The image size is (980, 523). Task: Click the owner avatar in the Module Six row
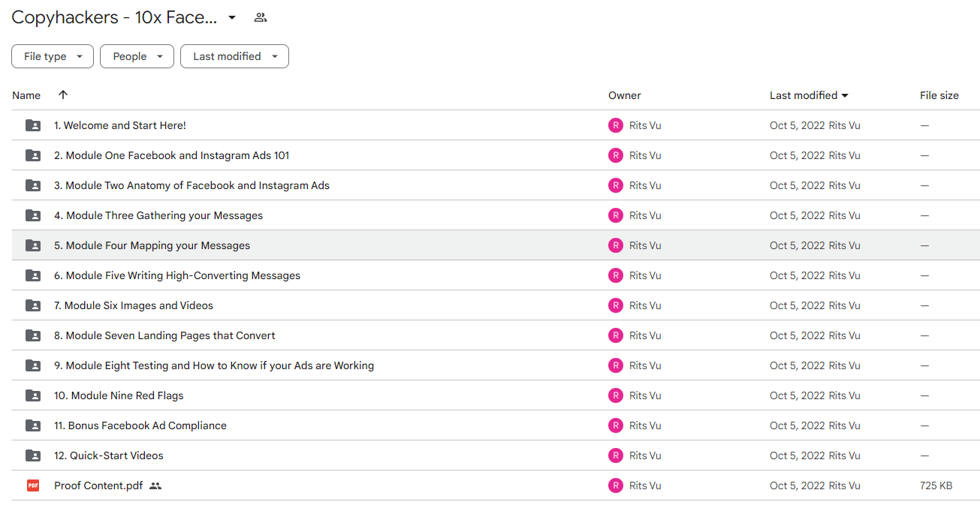coord(616,305)
